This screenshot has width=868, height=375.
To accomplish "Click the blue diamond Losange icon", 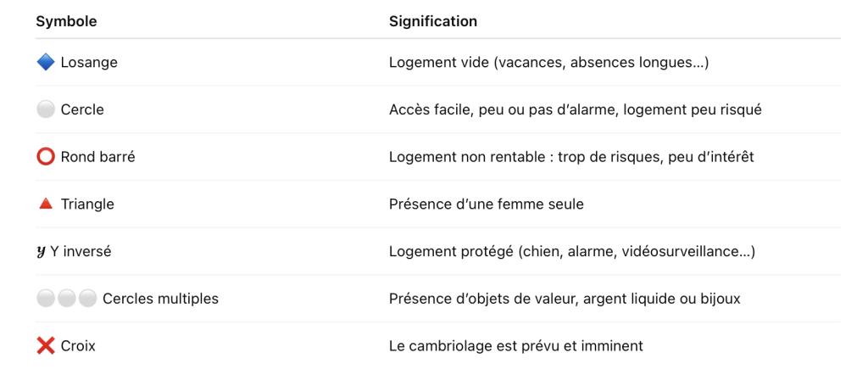I will (46, 63).
